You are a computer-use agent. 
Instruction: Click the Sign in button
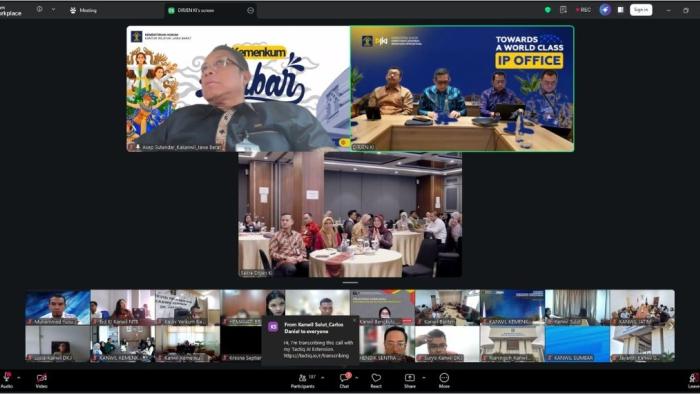click(641, 10)
